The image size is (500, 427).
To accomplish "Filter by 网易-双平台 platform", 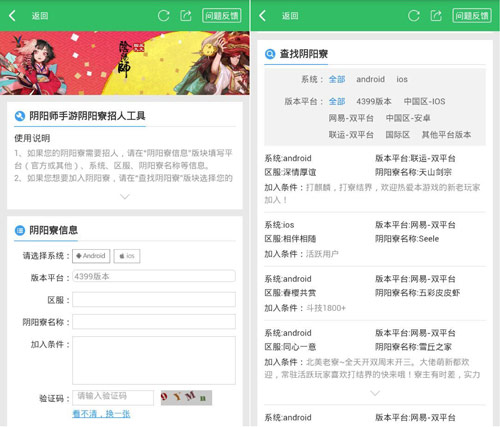I will (351, 118).
